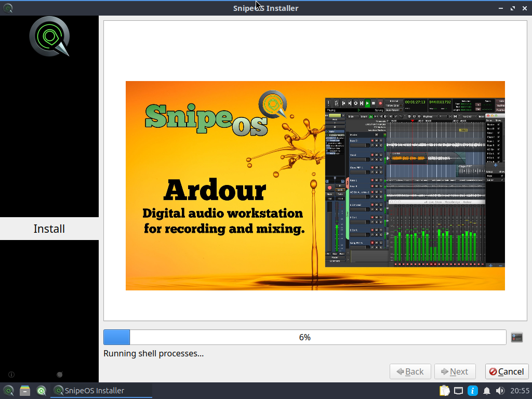Launch the file manager from taskbar
The image size is (532, 399).
pos(25,391)
